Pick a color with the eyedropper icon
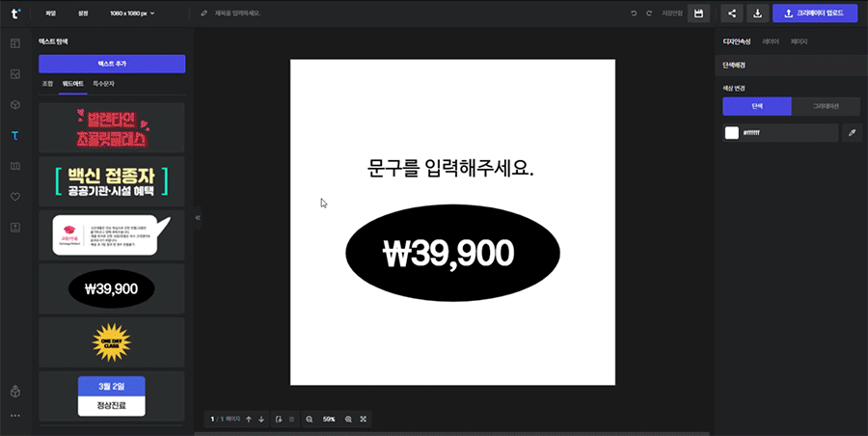868x436 pixels. (x=853, y=133)
